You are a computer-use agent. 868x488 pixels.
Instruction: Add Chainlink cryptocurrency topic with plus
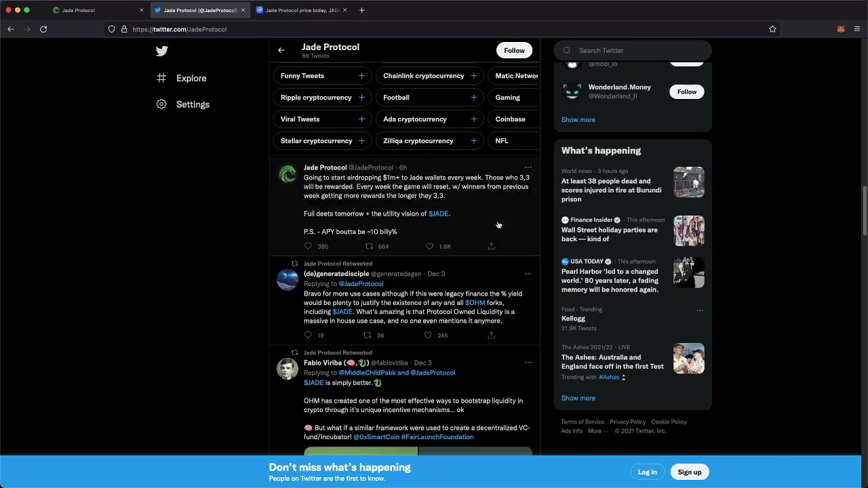point(473,76)
